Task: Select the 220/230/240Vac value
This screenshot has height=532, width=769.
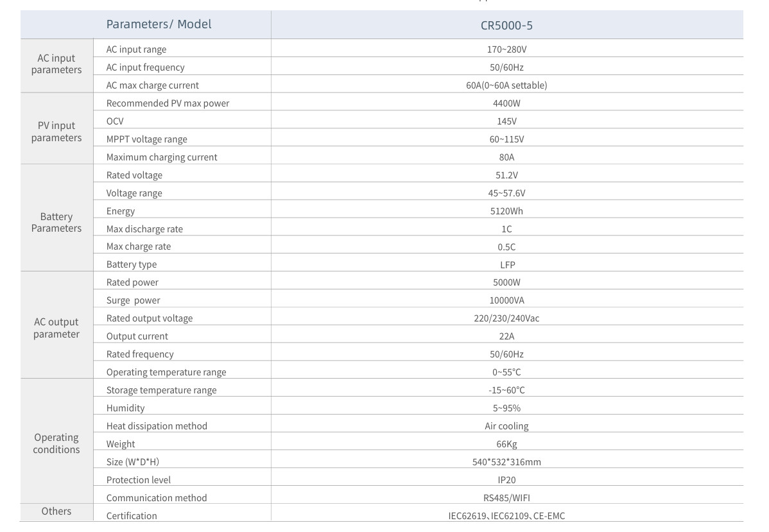Action: click(x=506, y=318)
